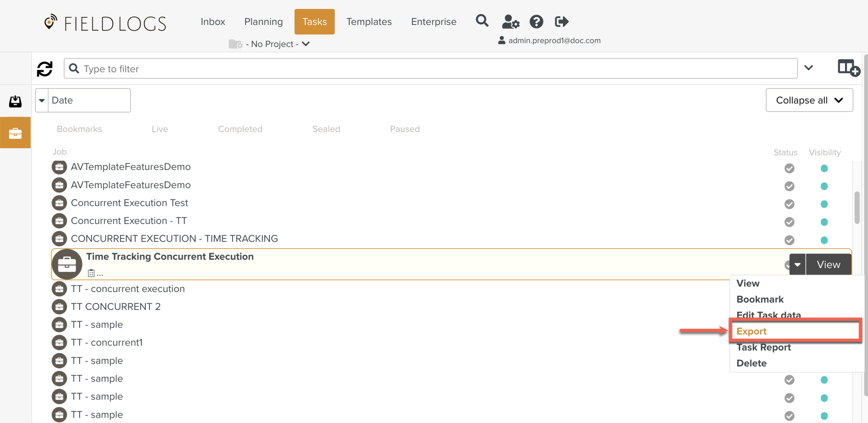Screen dimensions: 868x423
Task: Click status checkmark of Concurrent Execution Test
Action: tap(789, 204)
